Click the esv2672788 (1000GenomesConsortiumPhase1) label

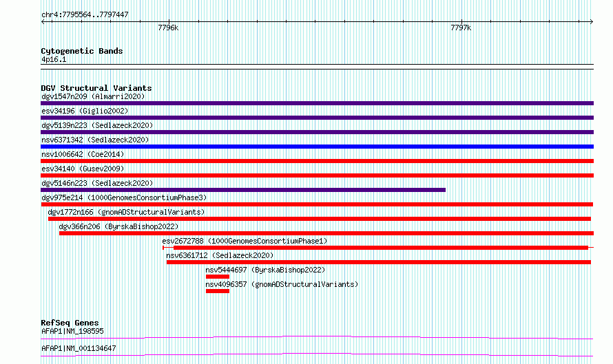click(245, 241)
